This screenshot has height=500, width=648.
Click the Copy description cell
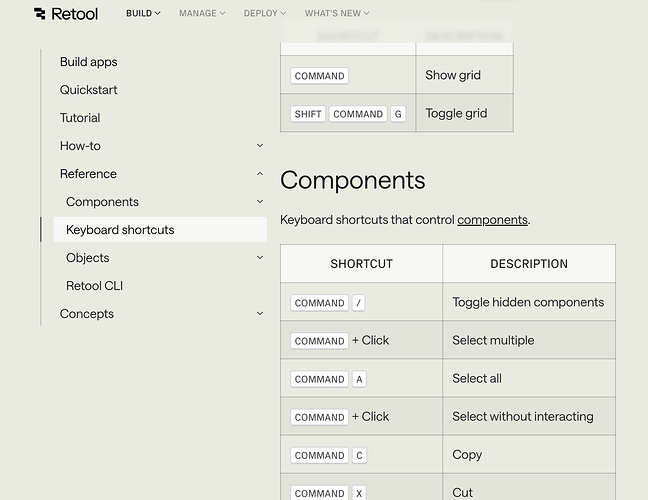click(x=529, y=454)
